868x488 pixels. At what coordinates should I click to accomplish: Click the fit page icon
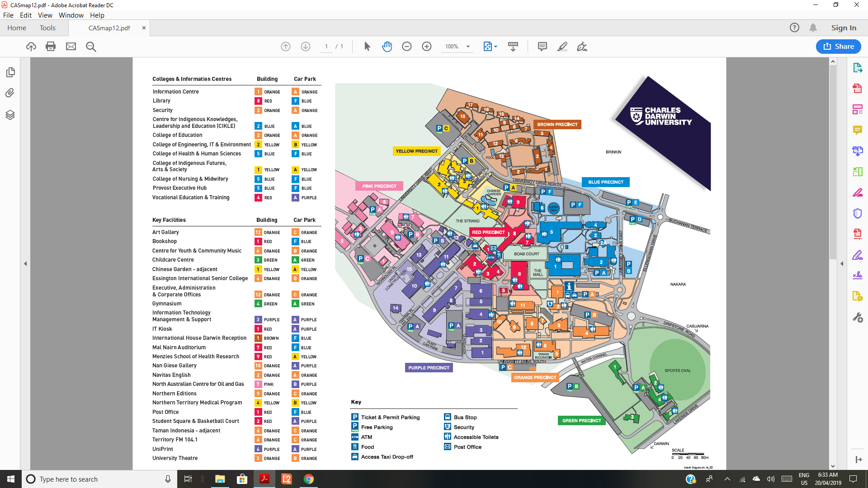coord(487,47)
